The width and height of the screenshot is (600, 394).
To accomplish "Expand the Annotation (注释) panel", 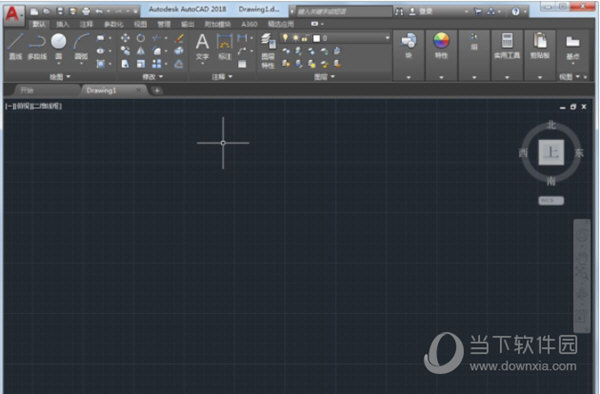I will point(222,77).
